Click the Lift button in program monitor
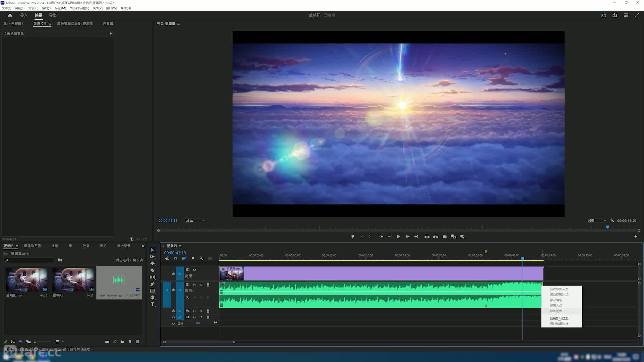The height and width of the screenshot is (362, 644). pyautogui.click(x=427, y=237)
